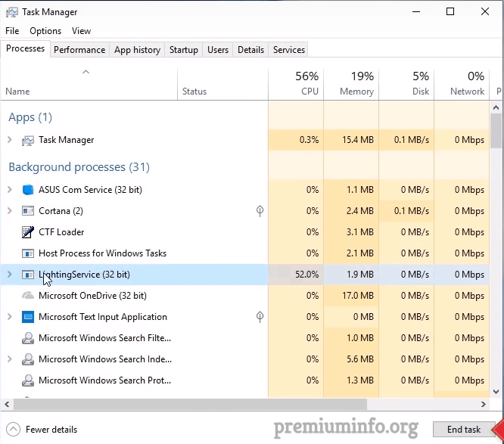
Task: Collapse view with Fewer details
Action: pyautogui.click(x=42, y=429)
